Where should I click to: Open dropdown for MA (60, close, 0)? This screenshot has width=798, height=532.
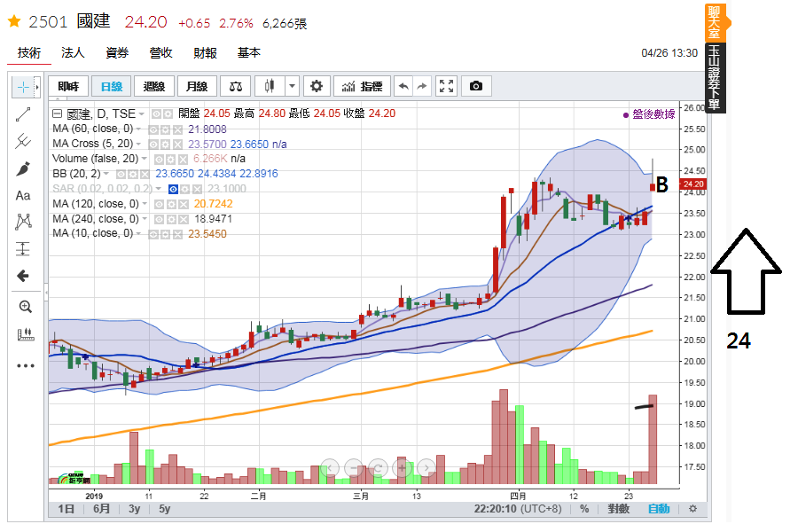(x=138, y=129)
